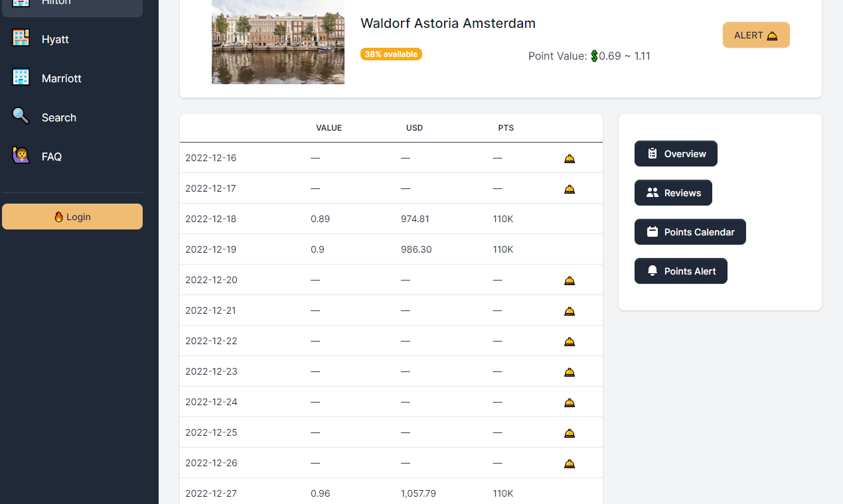Select the 2022-12-16 date cell
The image size is (843, 504).
click(x=210, y=158)
